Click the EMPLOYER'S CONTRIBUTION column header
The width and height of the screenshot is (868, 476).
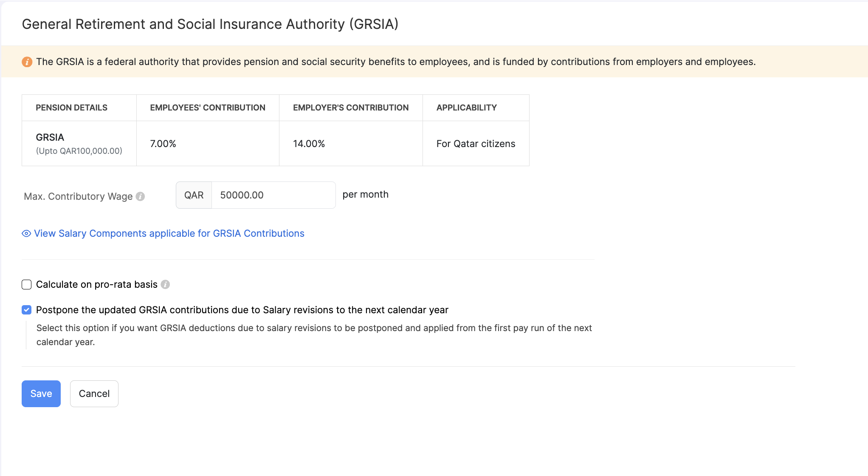point(350,108)
